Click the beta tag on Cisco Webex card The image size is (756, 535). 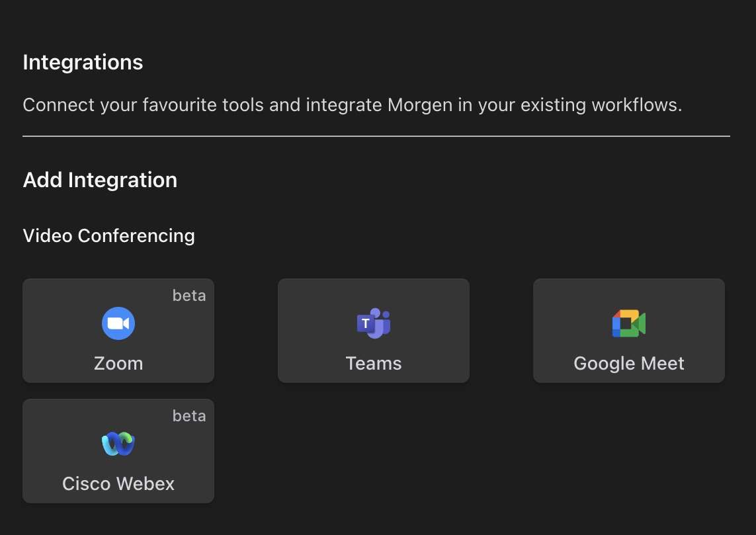tap(189, 416)
